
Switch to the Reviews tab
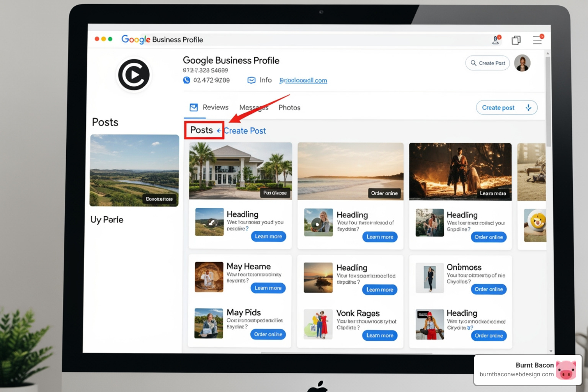click(215, 108)
